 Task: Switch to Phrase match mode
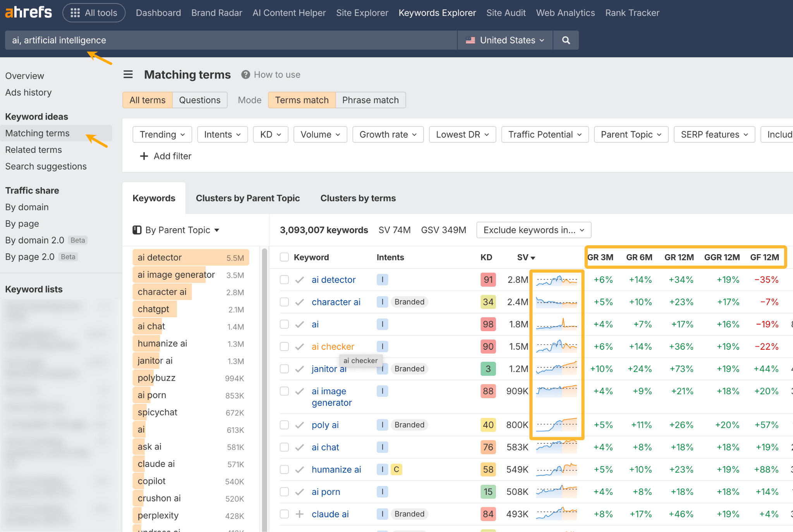pos(370,100)
